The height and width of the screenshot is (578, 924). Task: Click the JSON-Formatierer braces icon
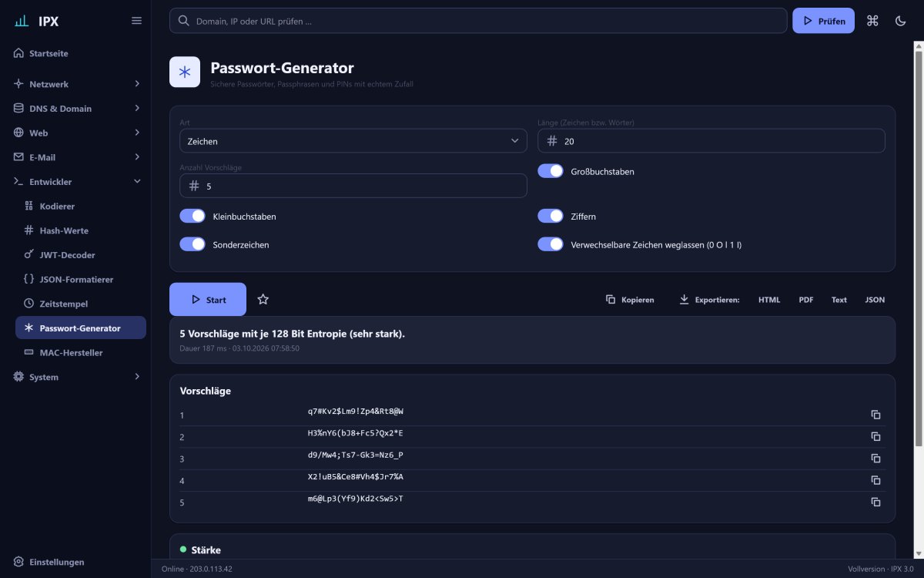tap(29, 279)
